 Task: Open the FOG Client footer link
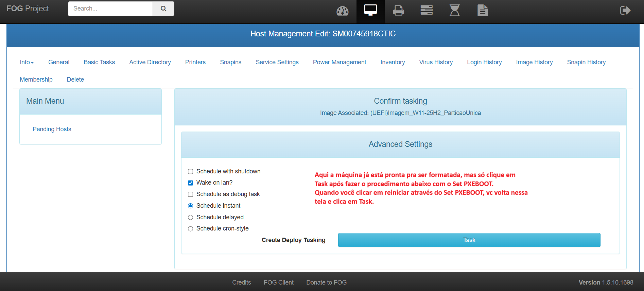point(278,283)
